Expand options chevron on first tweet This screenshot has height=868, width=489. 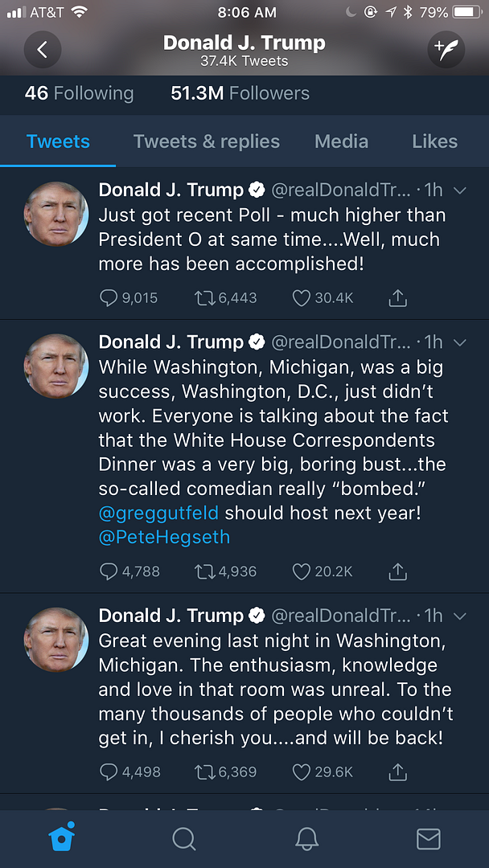[x=460, y=190]
